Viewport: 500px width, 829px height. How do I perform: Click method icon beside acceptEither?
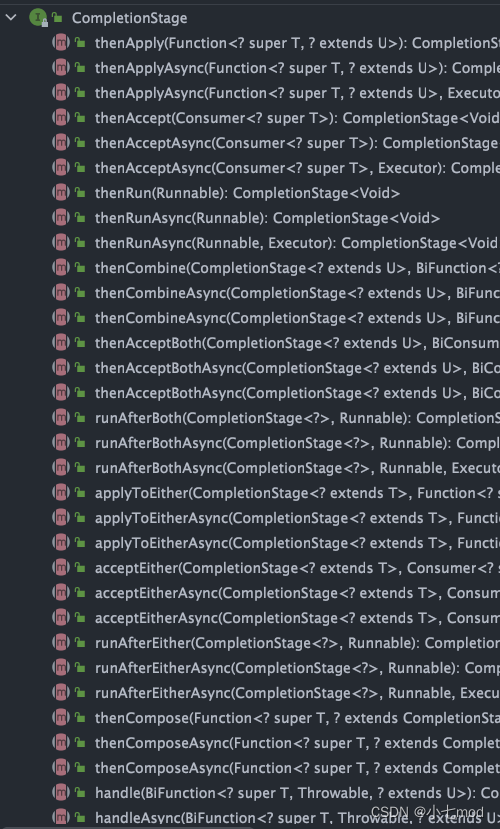tap(61, 568)
